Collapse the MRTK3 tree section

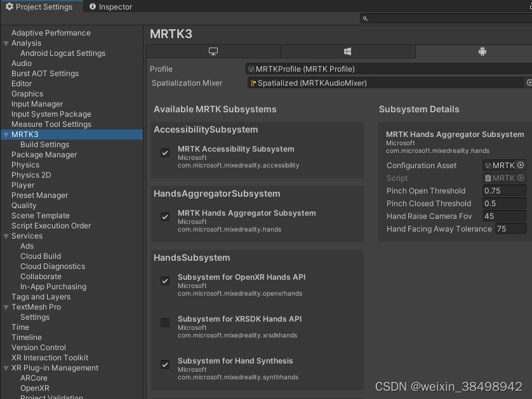6,134
